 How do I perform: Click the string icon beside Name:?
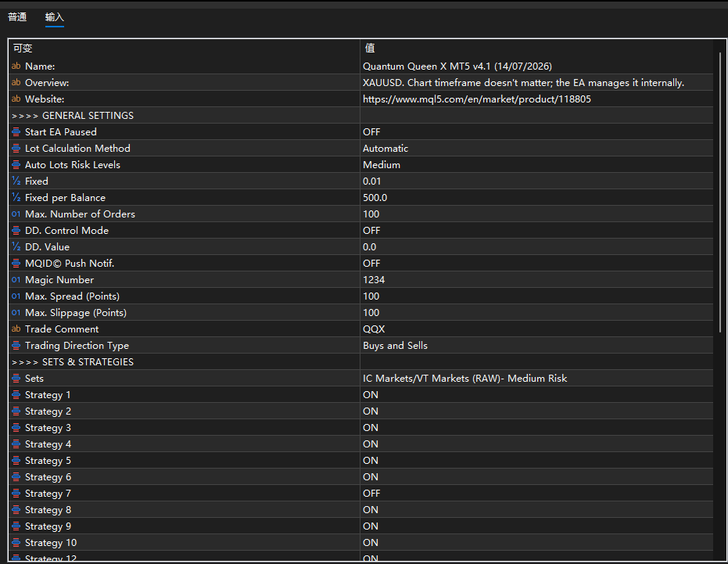[x=16, y=66]
